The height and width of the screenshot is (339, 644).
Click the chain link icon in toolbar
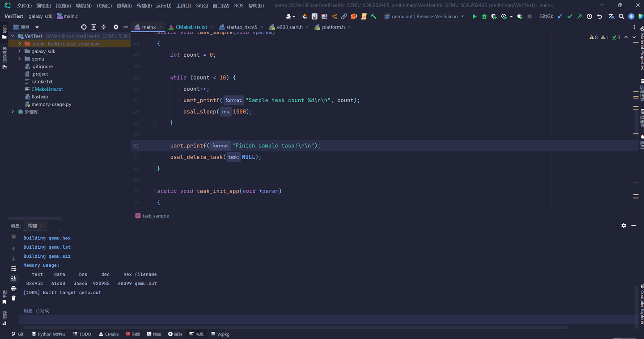344,17
